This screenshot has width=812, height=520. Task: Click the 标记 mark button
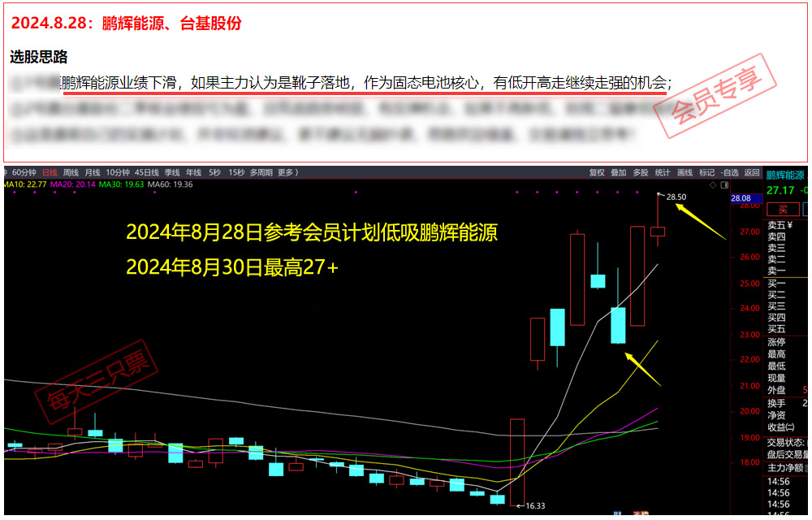click(706, 172)
